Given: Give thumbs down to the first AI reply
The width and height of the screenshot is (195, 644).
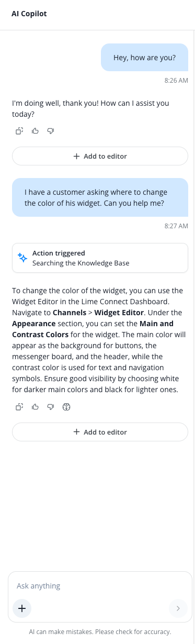Looking at the screenshot, I should point(51,131).
